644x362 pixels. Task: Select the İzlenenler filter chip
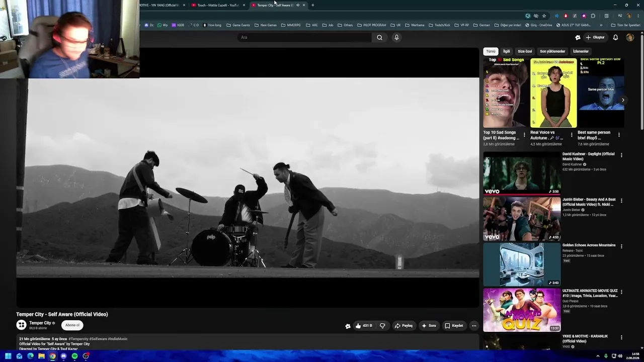[581, 51]
